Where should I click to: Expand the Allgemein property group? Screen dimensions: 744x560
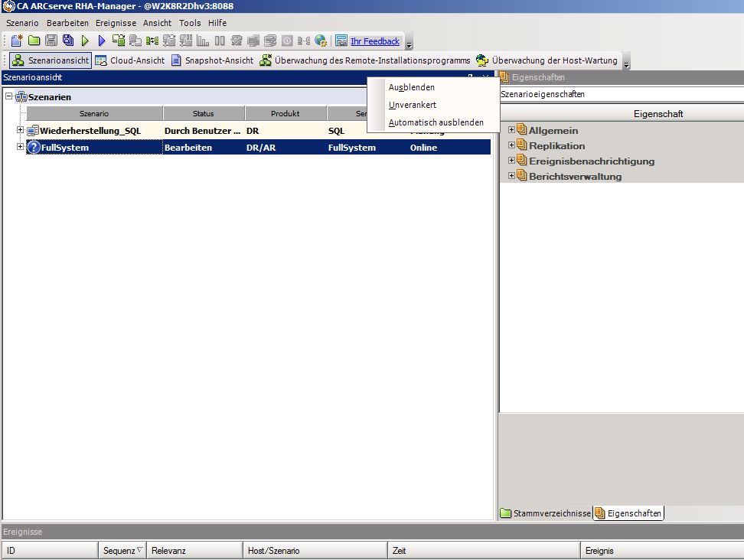[x=511, y=130]
